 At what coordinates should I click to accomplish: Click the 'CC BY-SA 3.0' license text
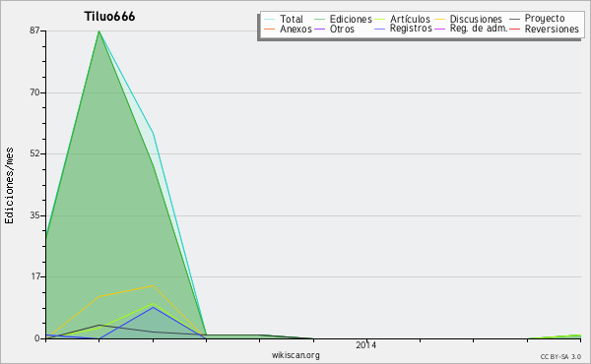click(560, 356)
